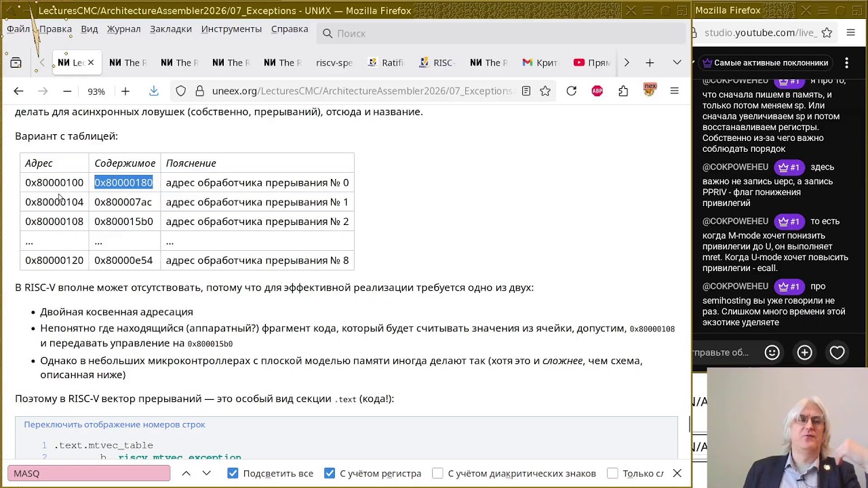Switch to the Gmail Крит tab

click(540, 62)
